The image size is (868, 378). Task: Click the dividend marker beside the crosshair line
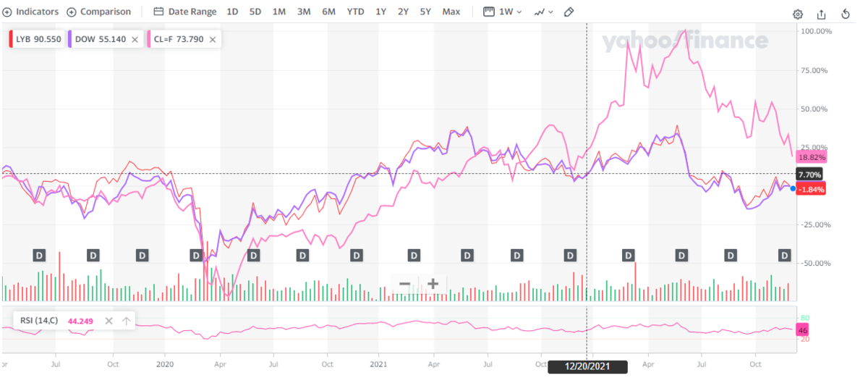click(x=570, y=255)
